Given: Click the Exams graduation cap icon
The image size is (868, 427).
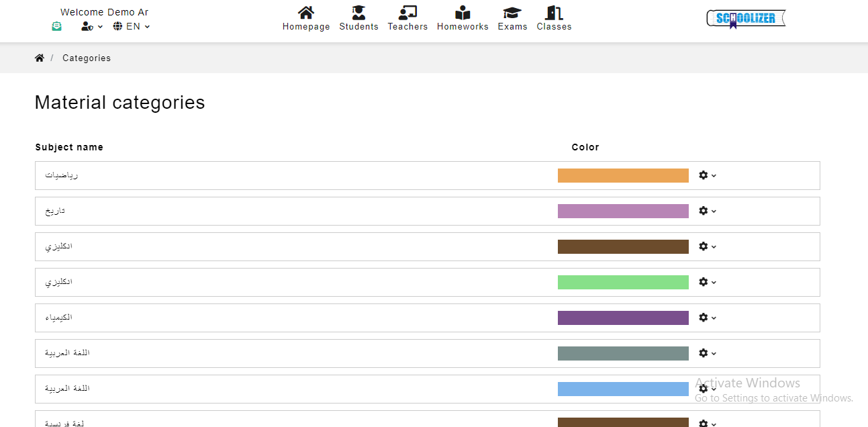Looking at the screenshot, I should 512,13.
